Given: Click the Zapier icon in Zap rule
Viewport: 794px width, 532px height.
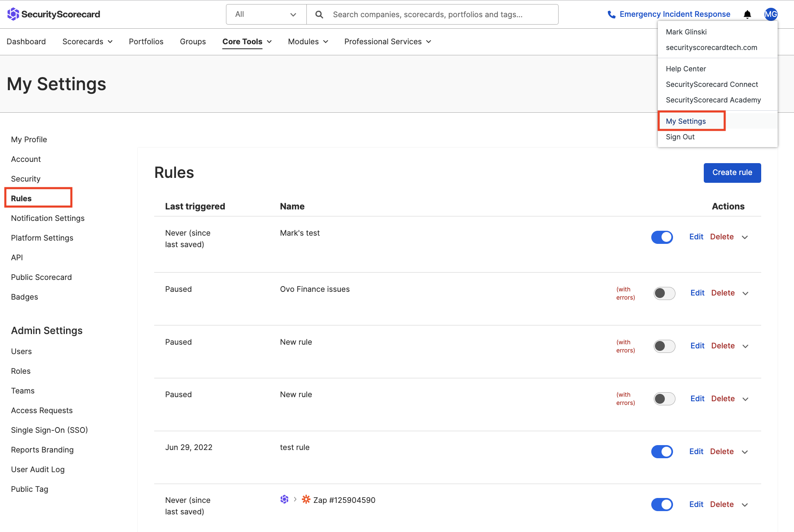Looking at the screenshot, I should click(306, 499).
